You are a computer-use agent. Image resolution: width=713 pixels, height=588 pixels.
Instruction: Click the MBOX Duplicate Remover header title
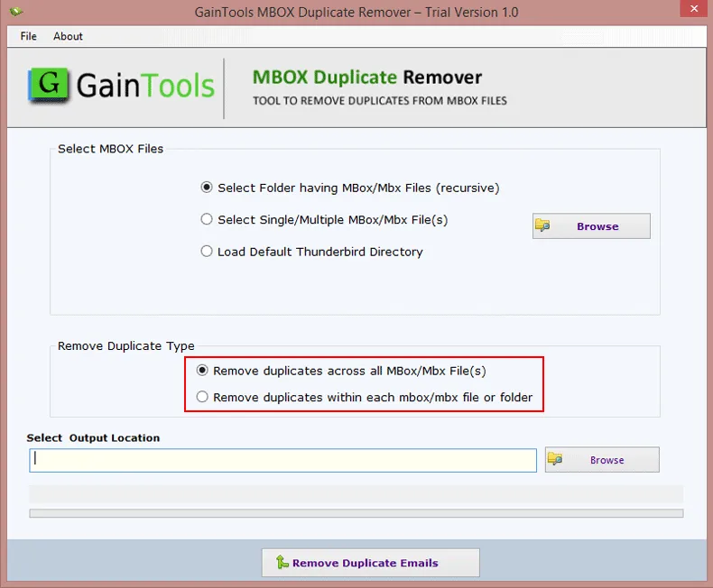click(x=367, y=78)
